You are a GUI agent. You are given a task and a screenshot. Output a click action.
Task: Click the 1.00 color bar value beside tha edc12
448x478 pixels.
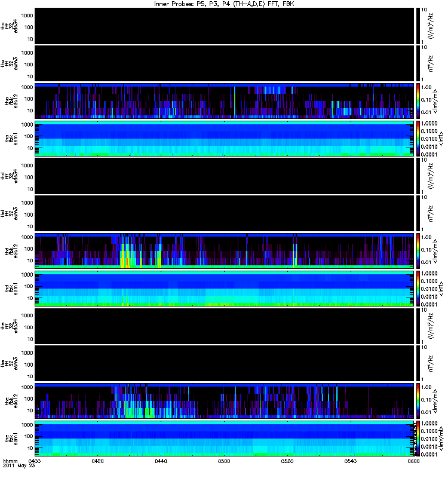coord(426,87)
